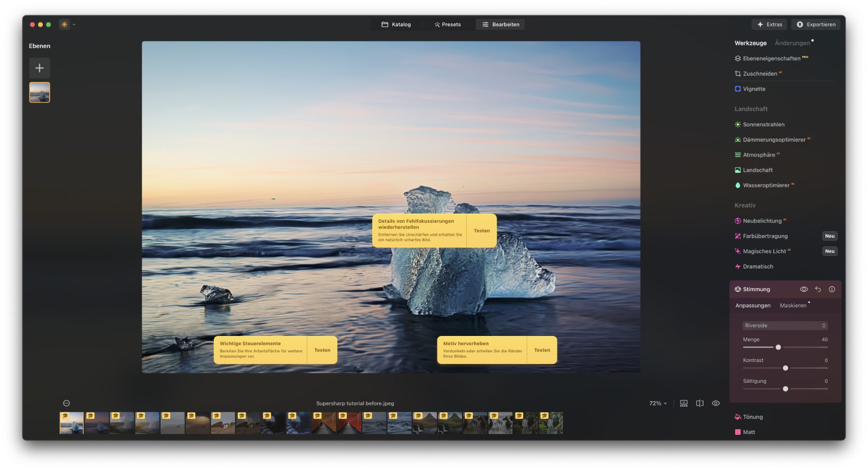This screenshot has height=470, width=868.
Task: Open the Sonnenstrahlen sun rays tool
Action: [763, 124]
